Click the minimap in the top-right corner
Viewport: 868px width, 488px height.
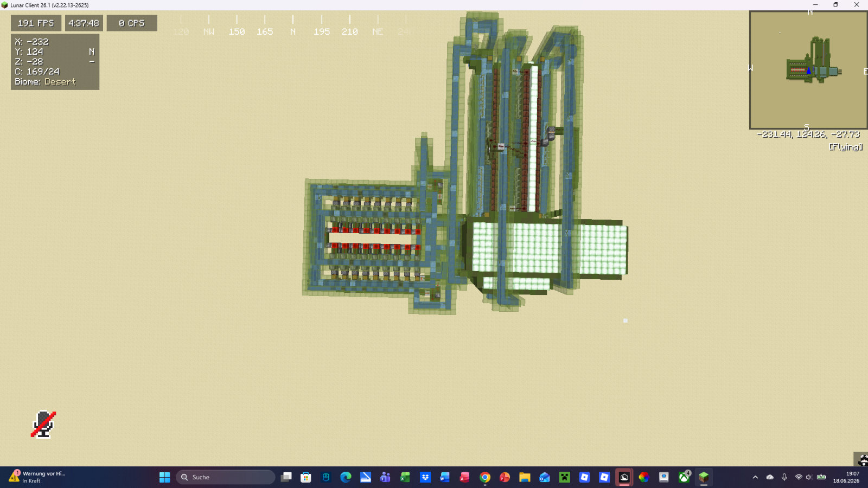pos(808,69)
